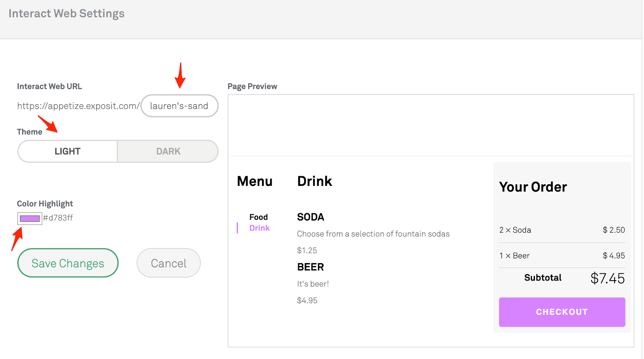Viewport: 644px width, 359px height.
Task: Click the #d783ff hex color text
Action: click(x=58, y=218)
